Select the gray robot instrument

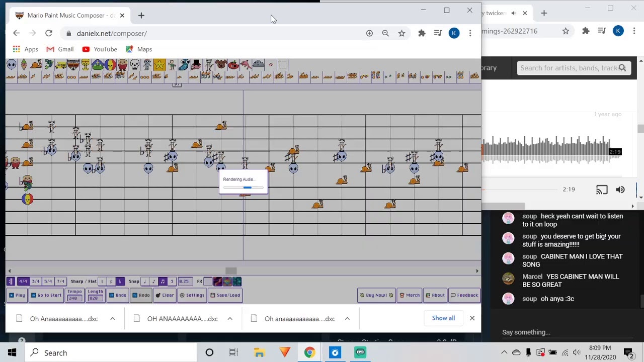[x=147, y=64]
